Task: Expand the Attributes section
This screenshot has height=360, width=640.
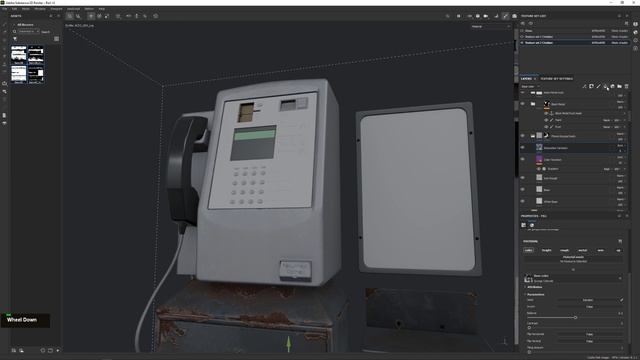Action: click(x=534, y=287)
